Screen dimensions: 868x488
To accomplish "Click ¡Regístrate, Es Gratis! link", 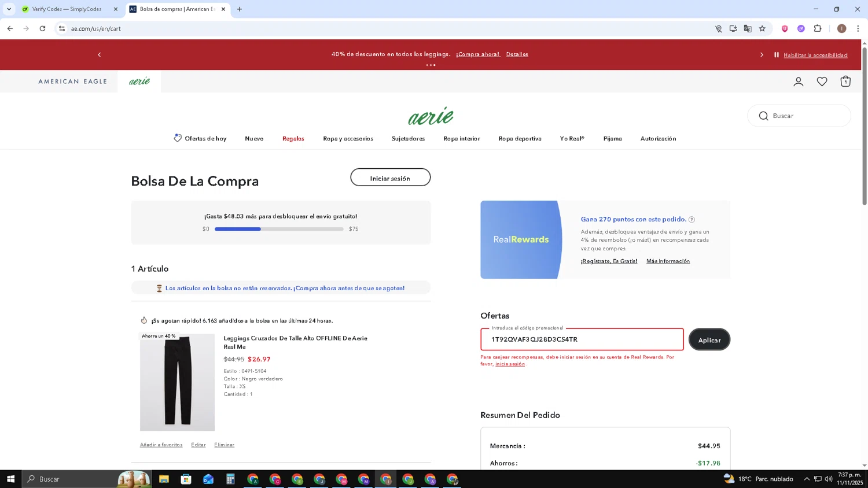I will pos(609,261).
